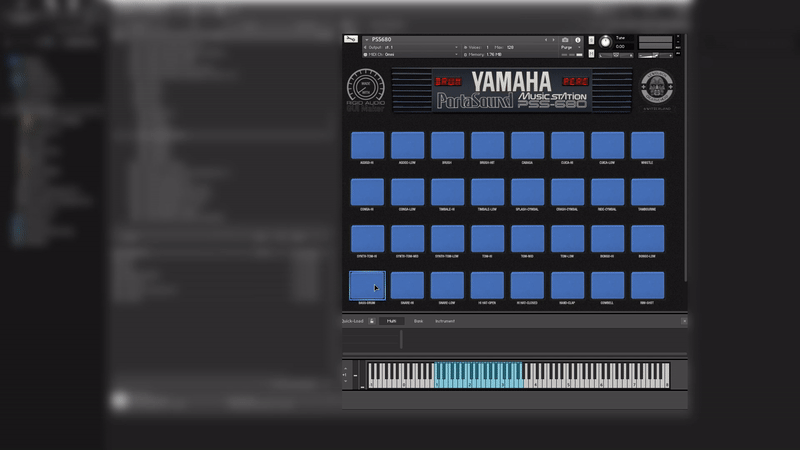Hit the Brush-Hit pad

point(487,145)
